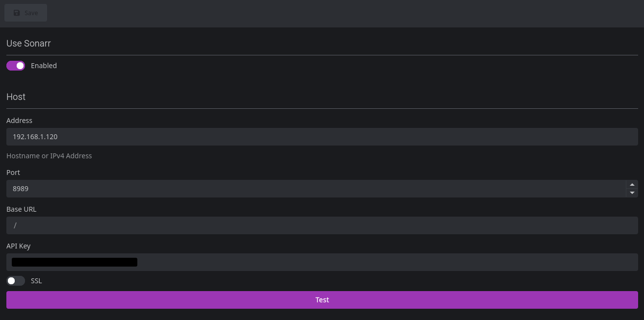
Task: Click the Enabled label text
Action: [x=44, y=66]
